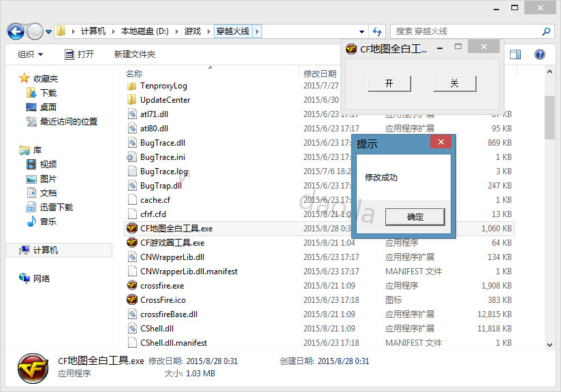
Task: Expand arrow after 游戏 breadcrumb
Action: 208,31
